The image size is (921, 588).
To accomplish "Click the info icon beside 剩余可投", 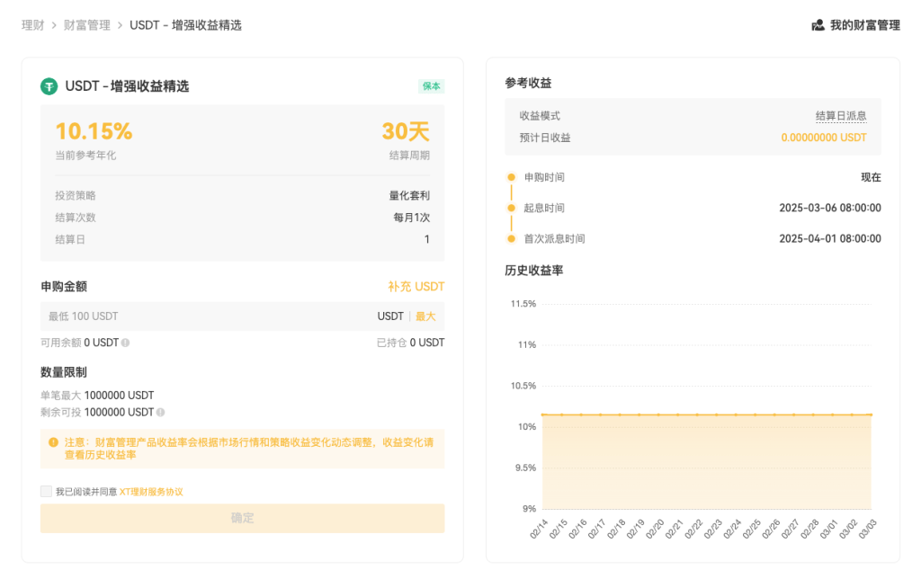I will pyautogui.click(x=162, y=411).
